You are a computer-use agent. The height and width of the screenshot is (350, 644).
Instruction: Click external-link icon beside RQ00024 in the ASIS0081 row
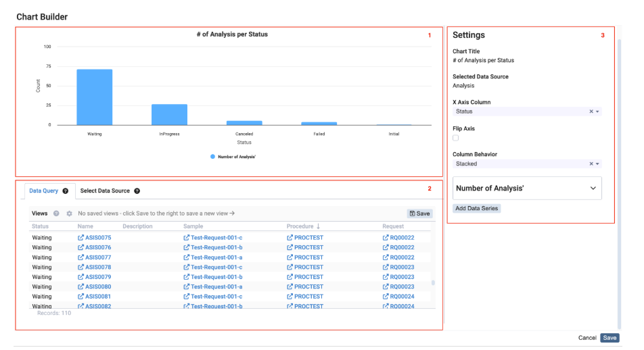386,296
